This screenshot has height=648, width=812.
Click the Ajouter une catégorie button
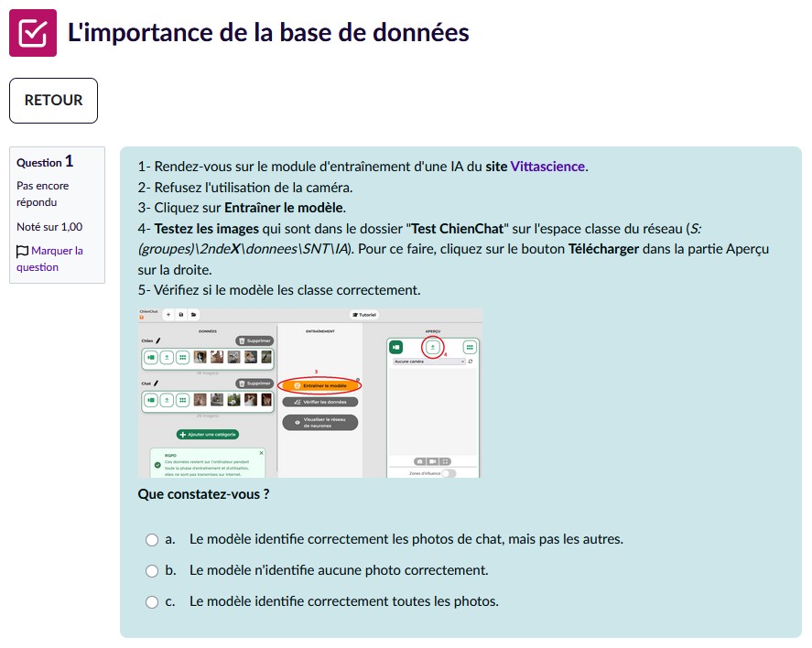[208, 434]
